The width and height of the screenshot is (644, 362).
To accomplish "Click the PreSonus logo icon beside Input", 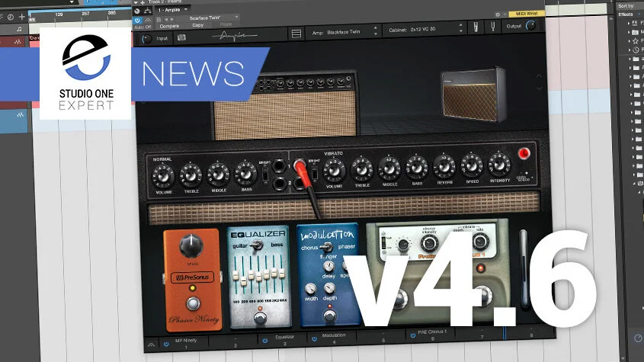I will click(181, 38).
